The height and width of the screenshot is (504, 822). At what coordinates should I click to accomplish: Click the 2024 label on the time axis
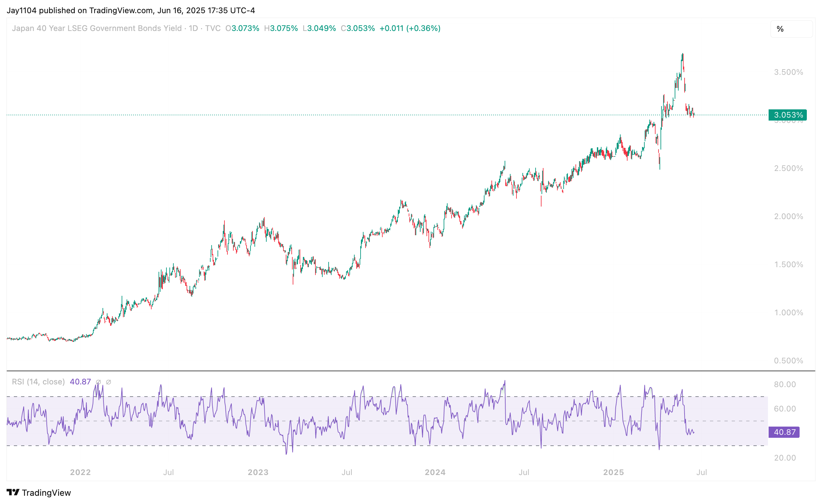pos(435,472)
